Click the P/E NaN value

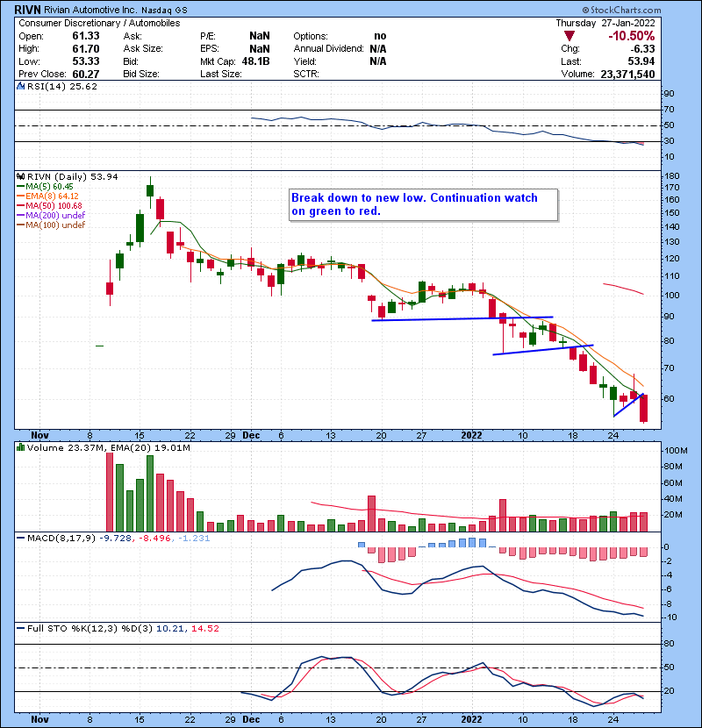[259, 36]
